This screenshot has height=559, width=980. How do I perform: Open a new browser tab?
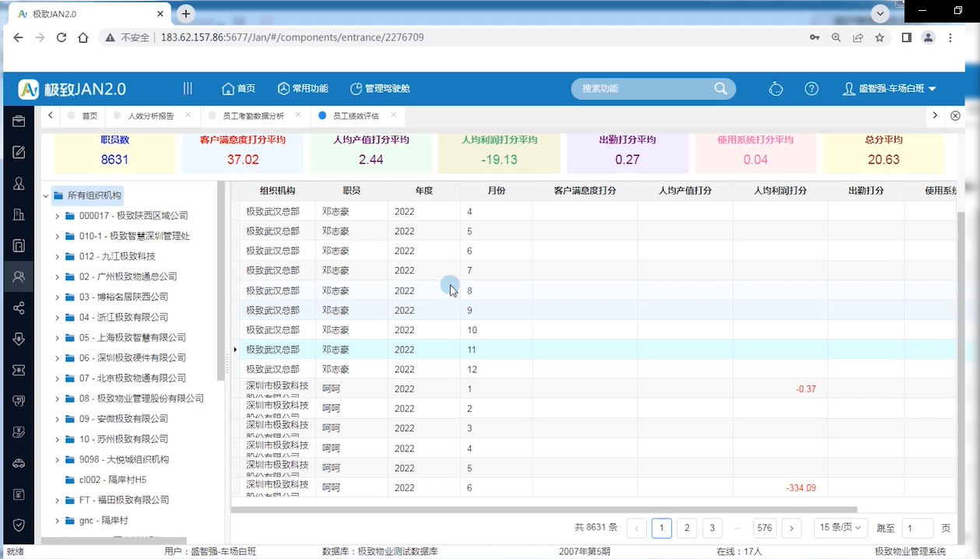click(x=185, y=14)
